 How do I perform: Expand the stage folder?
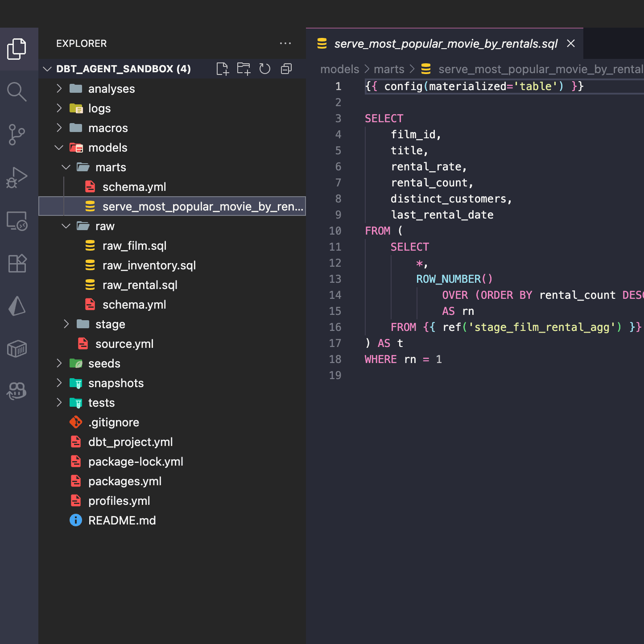[x=110, y=324]
